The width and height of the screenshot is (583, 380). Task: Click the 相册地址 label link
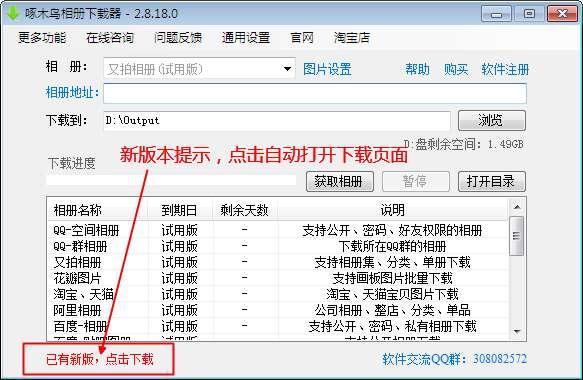[72, 92]
